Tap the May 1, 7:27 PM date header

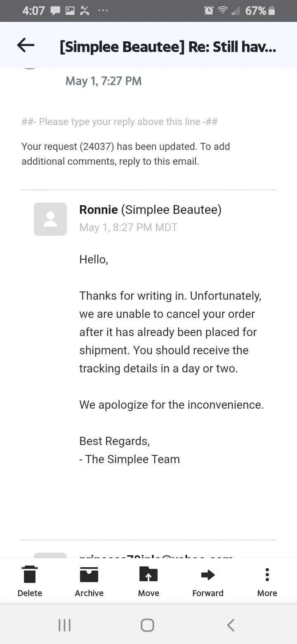click(x=104, y=81)
